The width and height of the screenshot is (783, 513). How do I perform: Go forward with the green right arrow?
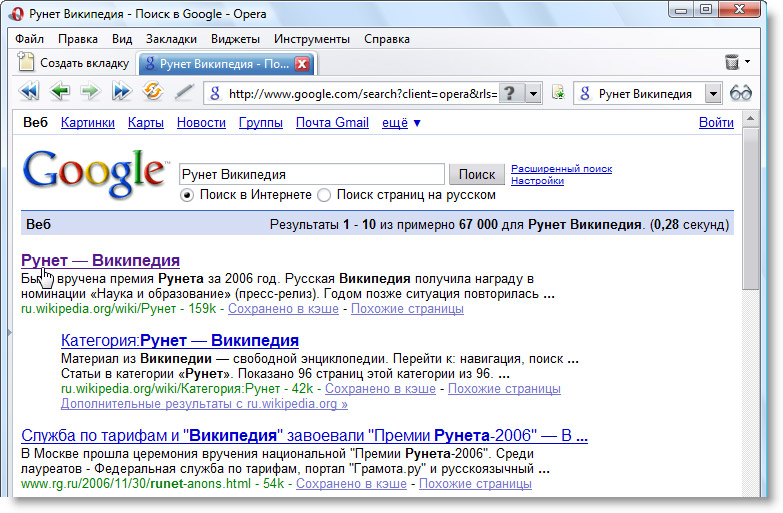point(90,92)
